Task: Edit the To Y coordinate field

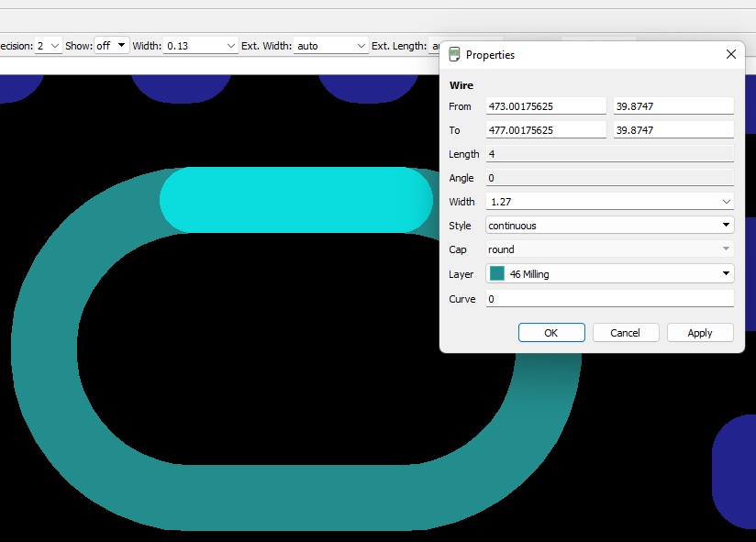Action: [x=673, y=130]
